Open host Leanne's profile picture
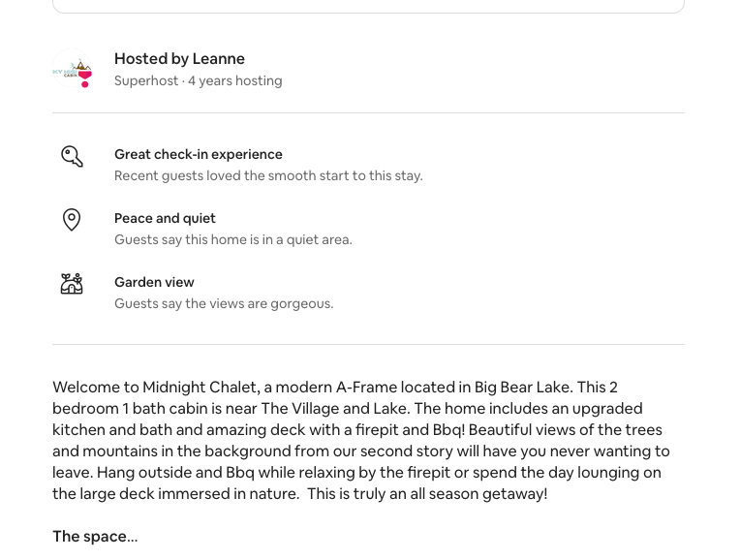Screen dimensions: 740x560 (70, 69)
